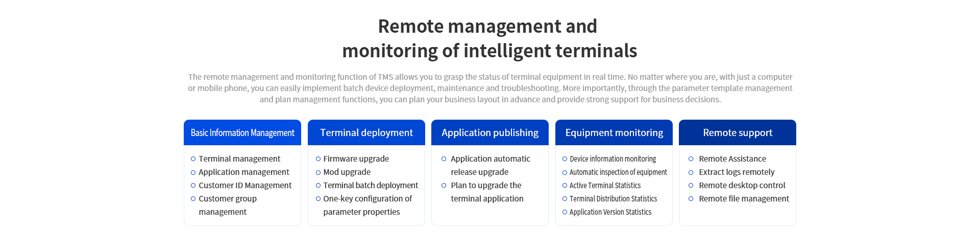Image resolution: width=980 pixels, height=247 pixels.
Task: Click 'Remote file management' list item
Action: point(744,198)
